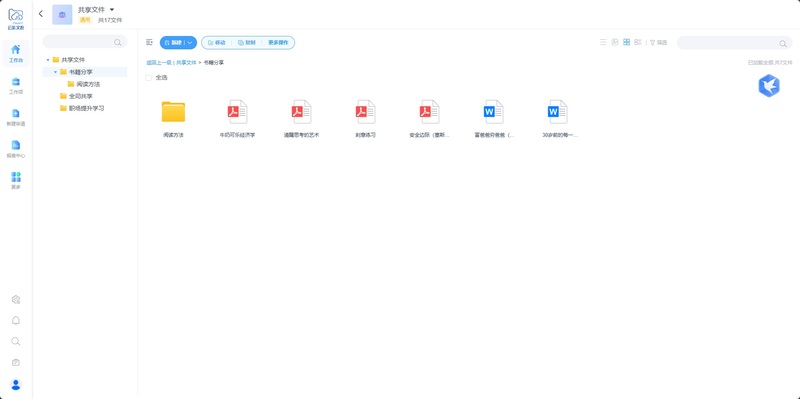
Task: Click the floating blue bird assistant icon
Action: pyautogui.click(x=768, y=85)
